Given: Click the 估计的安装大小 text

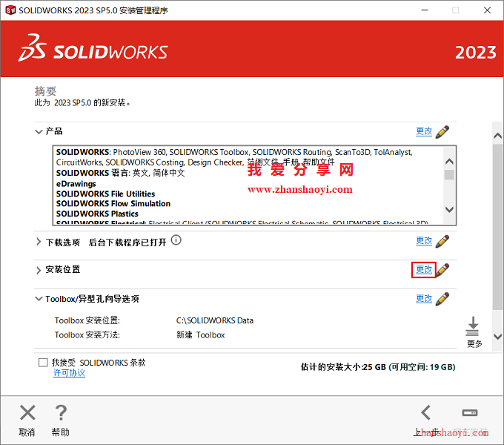Looking at the screenshot, I should pos(378,367).
